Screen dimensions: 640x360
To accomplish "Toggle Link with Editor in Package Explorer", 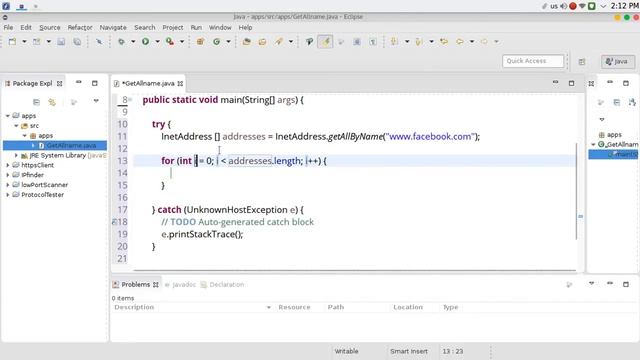I will point(52,102).
